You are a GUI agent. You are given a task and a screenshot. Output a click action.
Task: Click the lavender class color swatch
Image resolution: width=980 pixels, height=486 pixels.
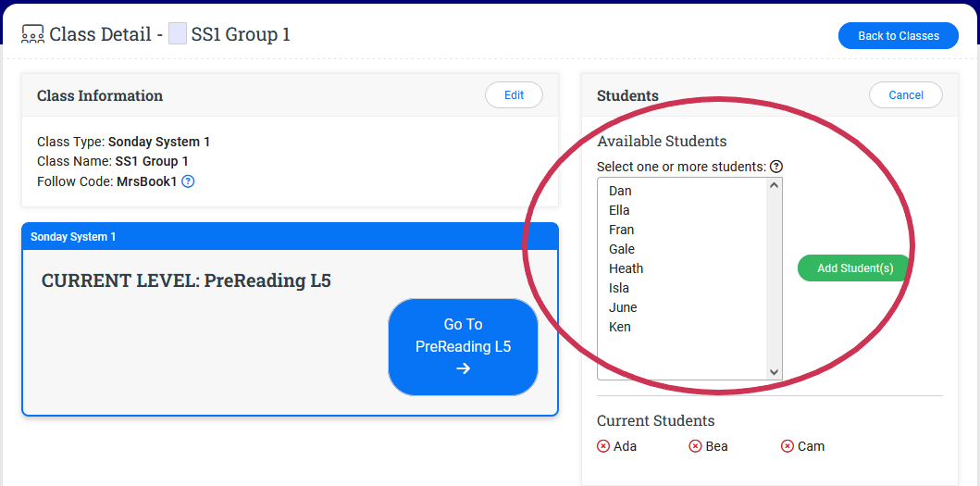178,35
